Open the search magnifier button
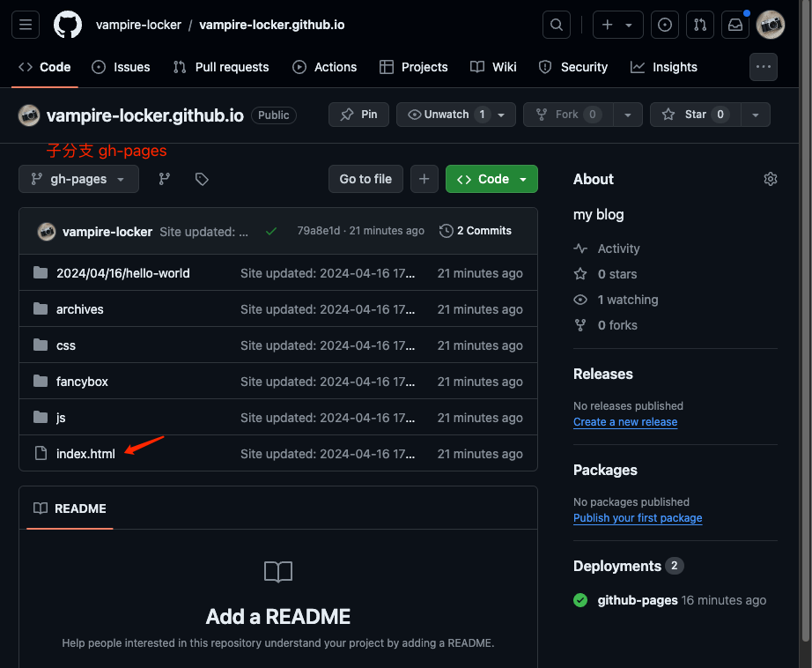Image resolution: width=812 pixels, height=668 pixels. (x=557, y=25)
